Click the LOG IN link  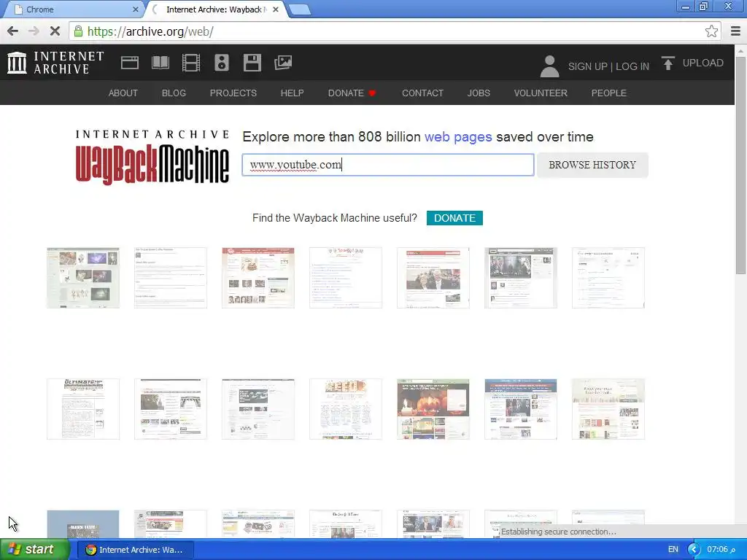pyautogui.click(x=632, y=66)
